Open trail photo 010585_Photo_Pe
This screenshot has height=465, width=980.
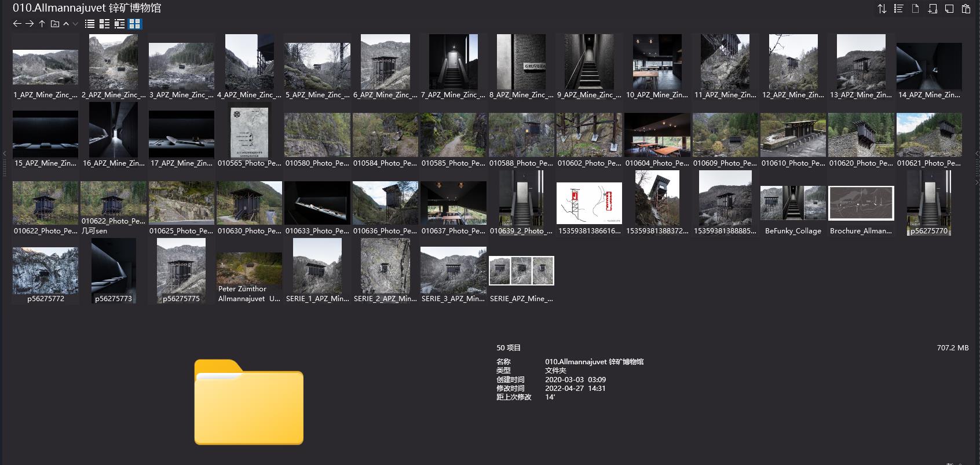pos(454,136)
